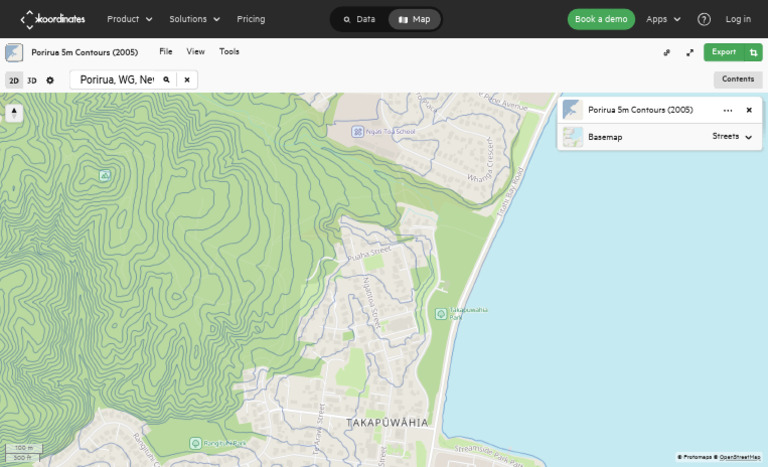Click the Puaha Street label
Image resolution: width=768 pixels, height=467 pixels.
pyautogui.click(x=369, y=253)
